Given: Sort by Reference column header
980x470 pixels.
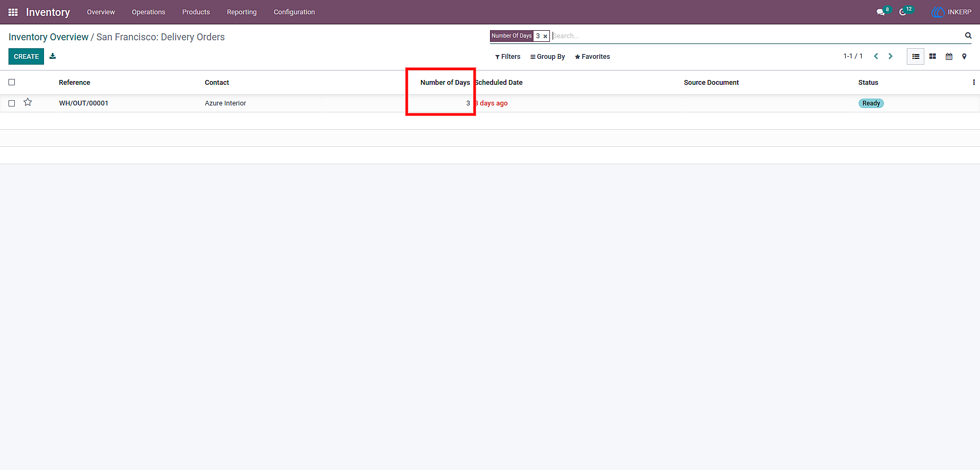Looking at the screenshot, I should tap(75, 83).
